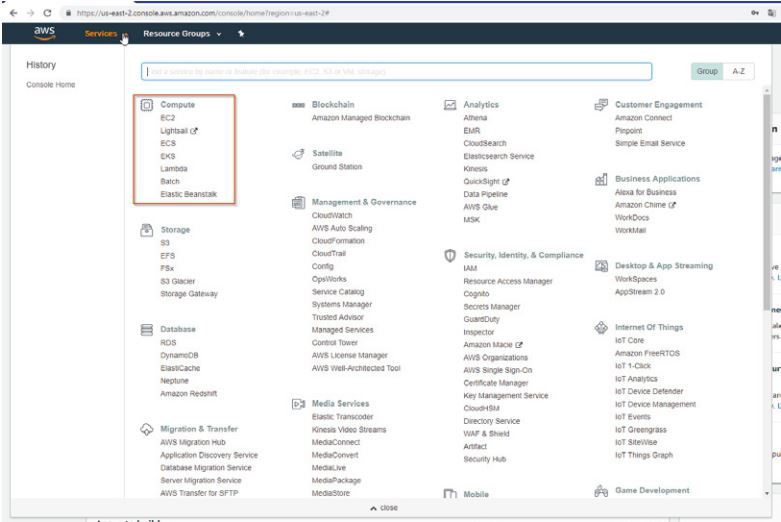Switch to A-Z view
Image resolution: width=781 pixels, height=522 pixels.
coord(738,71)
